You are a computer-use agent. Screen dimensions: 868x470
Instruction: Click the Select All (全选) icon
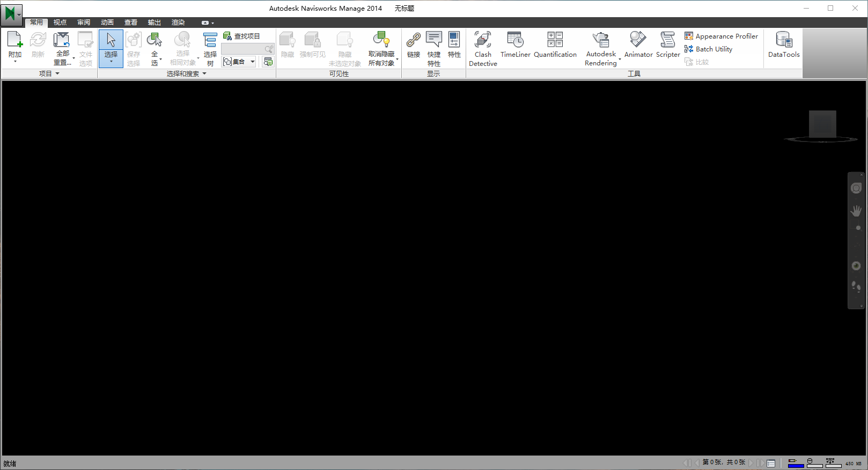pyautogui.click(x=155, y=40)
